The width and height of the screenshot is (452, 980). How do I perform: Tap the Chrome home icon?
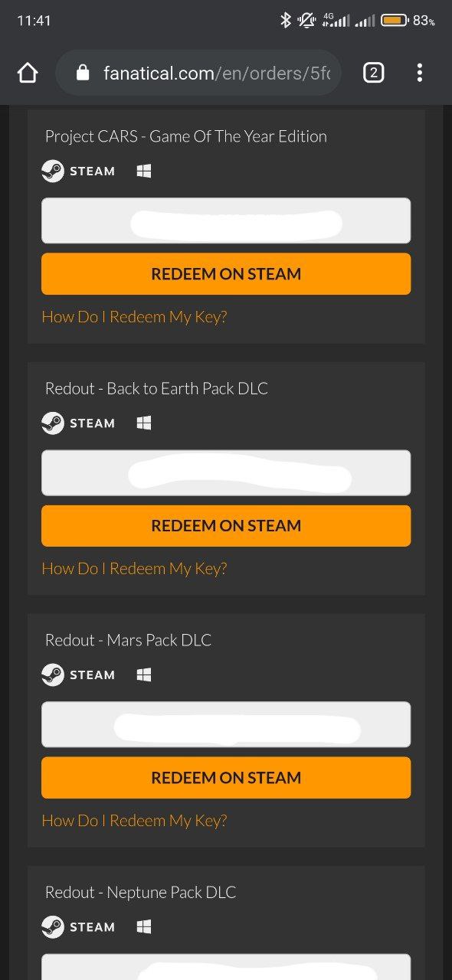click(28, 73)
